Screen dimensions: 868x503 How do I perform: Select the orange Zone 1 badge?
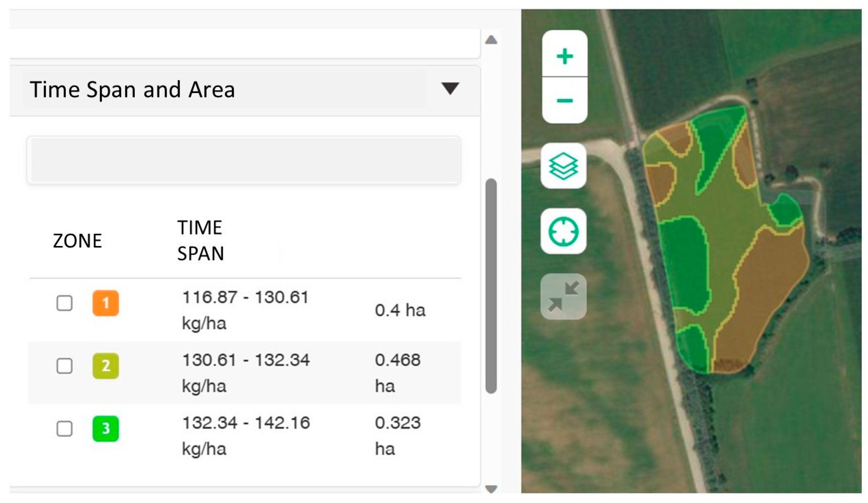click(105, 303)
